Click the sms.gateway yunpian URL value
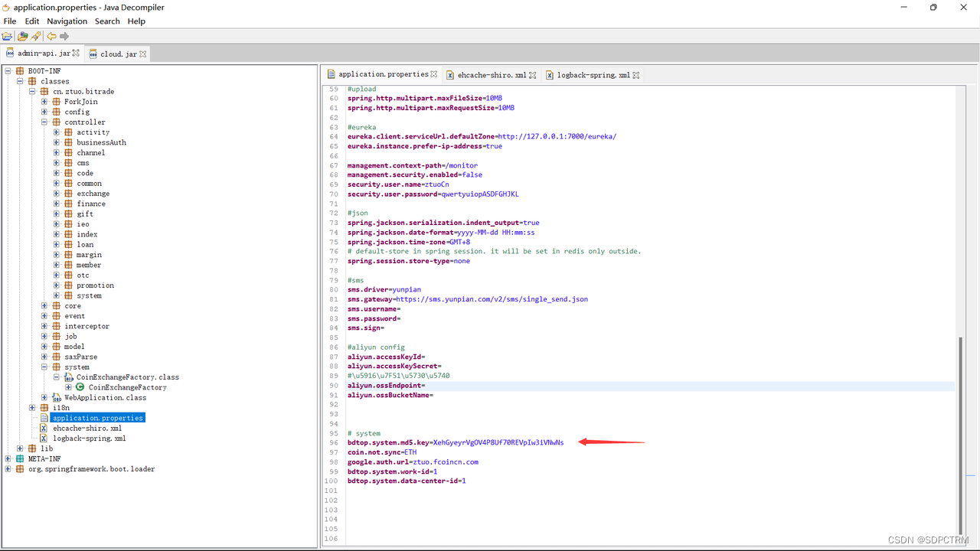The image size is (980, 551). (492, 299)
